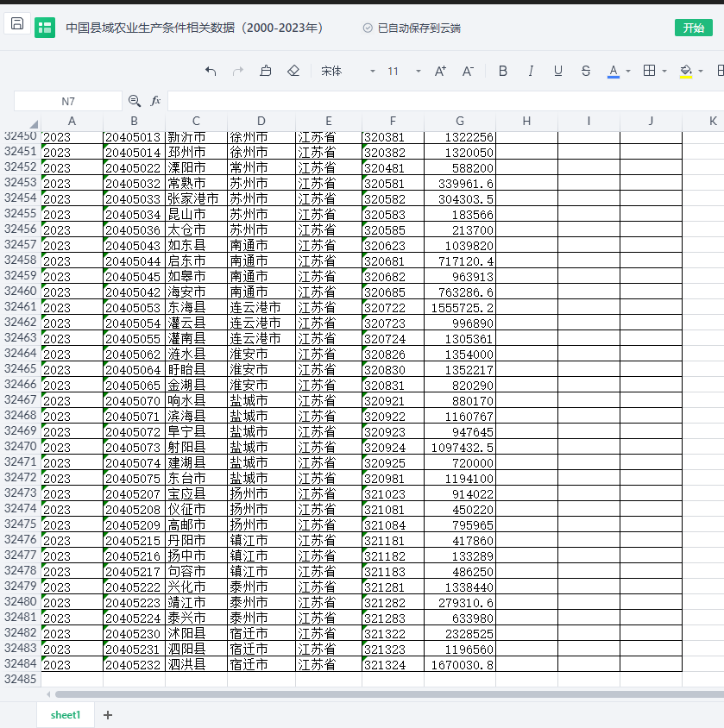
Task: Open the font color dropdown arrow
Action: tap(628, 71)
